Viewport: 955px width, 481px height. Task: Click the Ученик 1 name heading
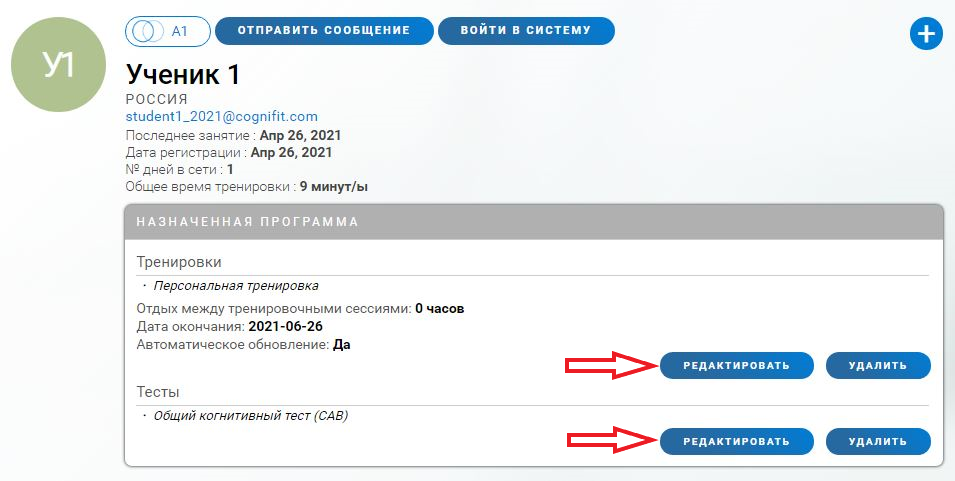click(183, 75)
